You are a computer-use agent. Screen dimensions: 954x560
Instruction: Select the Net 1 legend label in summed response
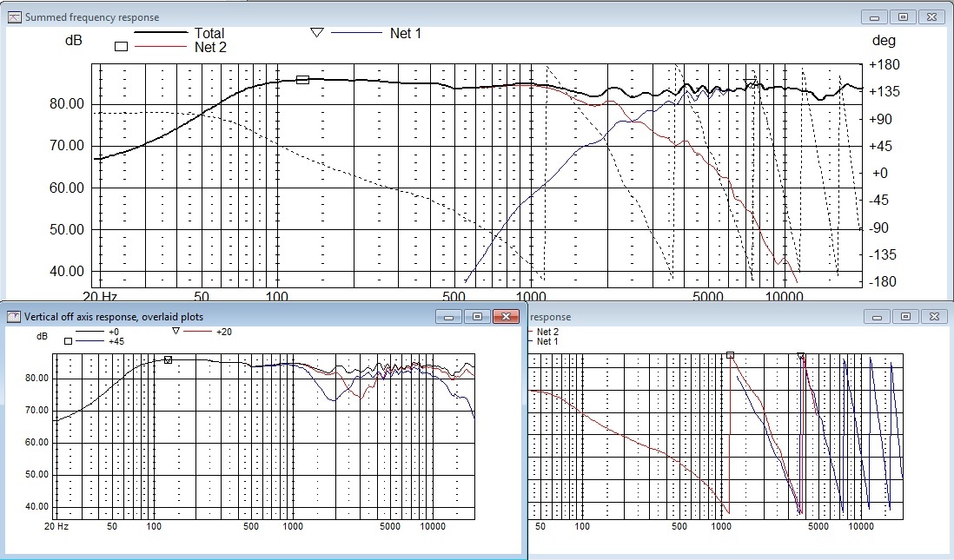[x=405, y=34]
